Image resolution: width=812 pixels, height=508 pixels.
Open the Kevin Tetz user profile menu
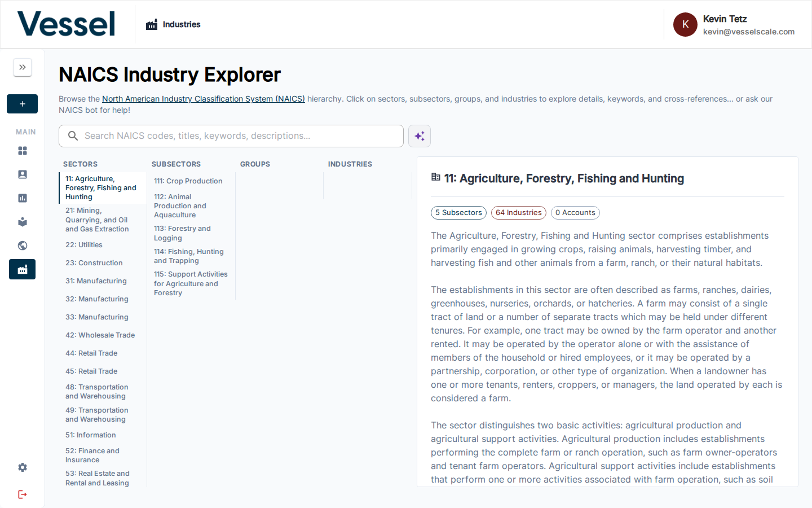pos(734,25)
